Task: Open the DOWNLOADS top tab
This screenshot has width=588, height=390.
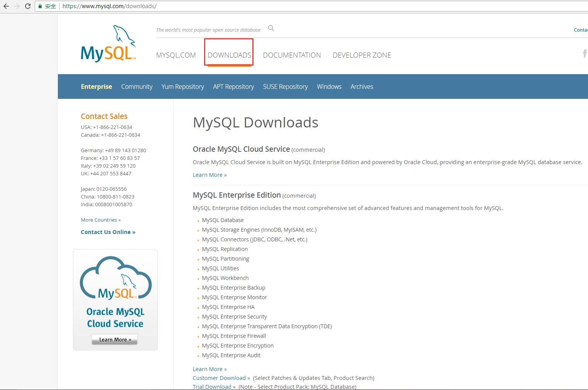Action: coord(230,55)
